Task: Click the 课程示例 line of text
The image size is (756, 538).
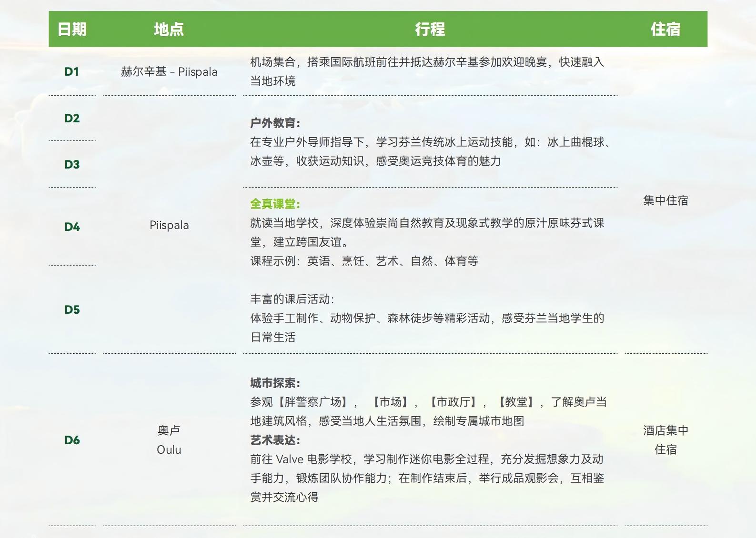Action: [x=364, y=261]
